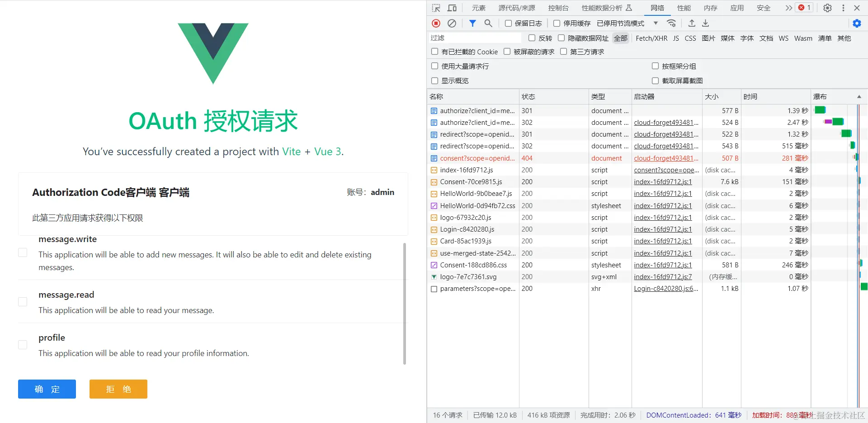
Task: Sort by the 大小 column header
Action: [x=722, y=96]
